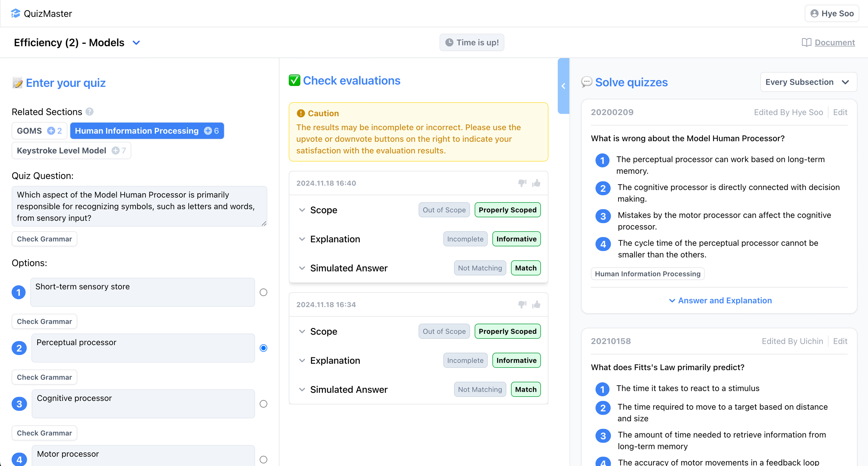
Task: Click into the Quiz Question text area
Action: coord(139,206)
